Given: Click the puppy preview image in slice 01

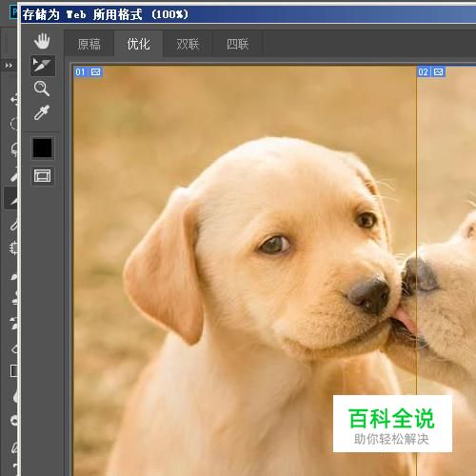Looking at the screenshot, I should tap(245, 270).
